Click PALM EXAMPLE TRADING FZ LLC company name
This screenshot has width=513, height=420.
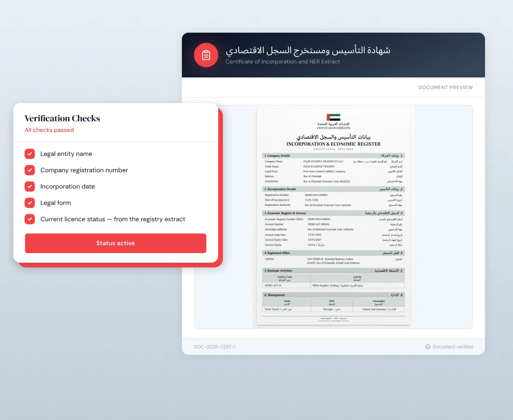(x=323, y=161)
